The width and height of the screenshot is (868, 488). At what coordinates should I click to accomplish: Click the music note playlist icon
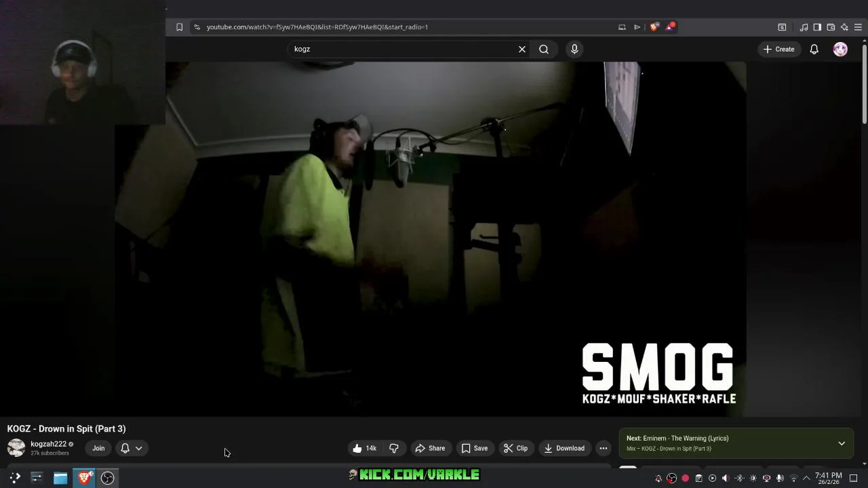point(804,27)
